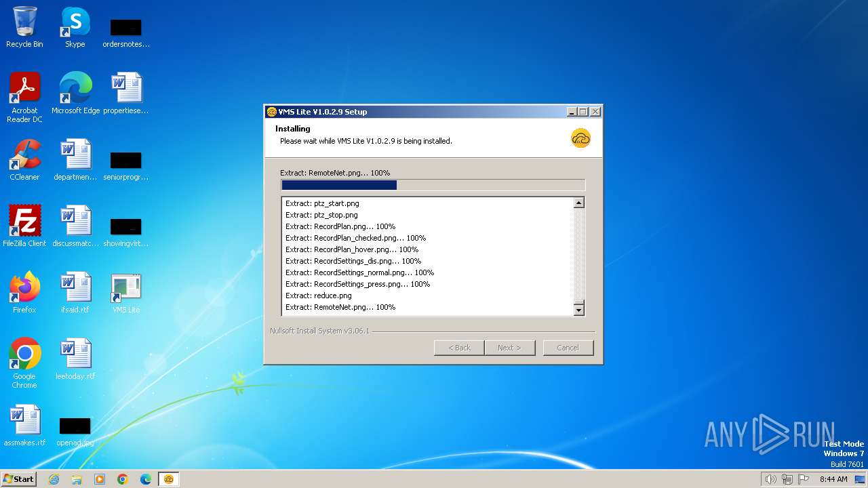Viewport: 868px width, 488px height.
Task: Open the VMS Lite desktop shortcut
Action: [126, 292]
